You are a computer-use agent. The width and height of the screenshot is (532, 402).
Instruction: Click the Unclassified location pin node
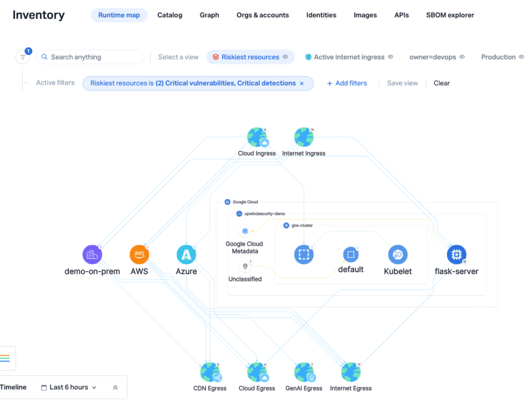(x=245, y=266)
